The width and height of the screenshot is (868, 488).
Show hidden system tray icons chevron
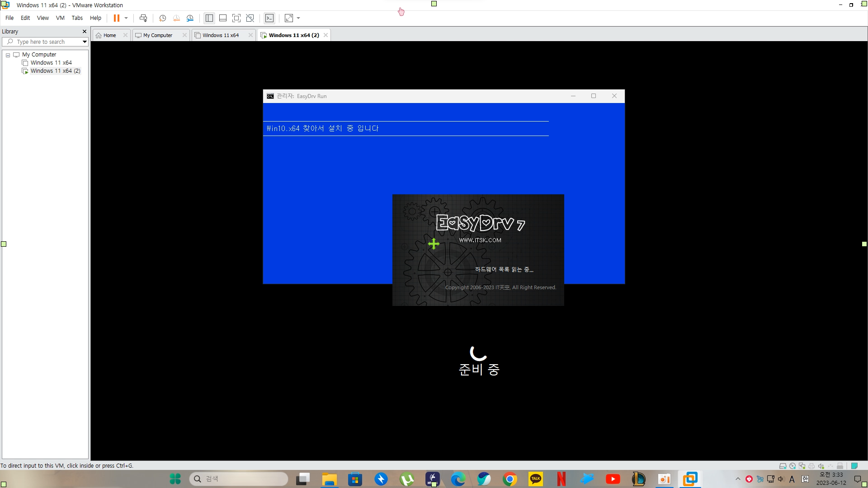pyautogui.click(x=738, y=479)
